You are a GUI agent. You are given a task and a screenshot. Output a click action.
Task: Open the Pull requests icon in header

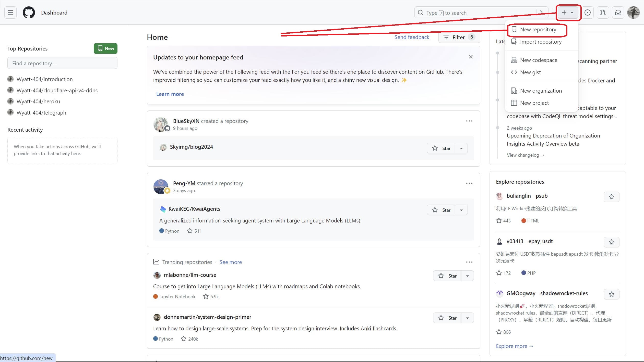click(x=603, y=13)
